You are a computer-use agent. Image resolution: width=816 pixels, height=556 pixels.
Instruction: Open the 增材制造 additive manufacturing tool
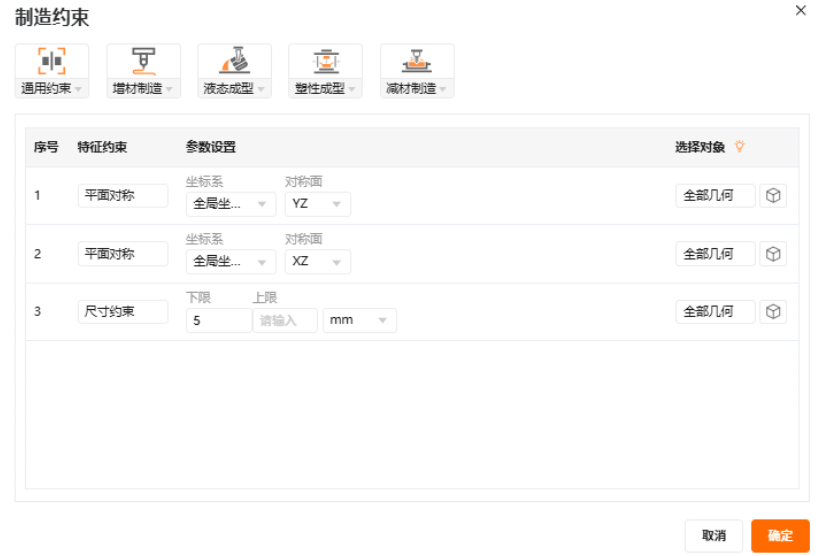tap(144, 71)
